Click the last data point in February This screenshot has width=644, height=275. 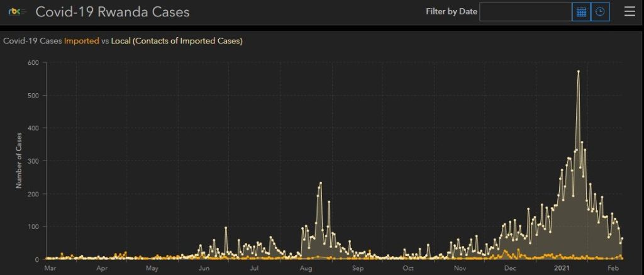[622, 239]
